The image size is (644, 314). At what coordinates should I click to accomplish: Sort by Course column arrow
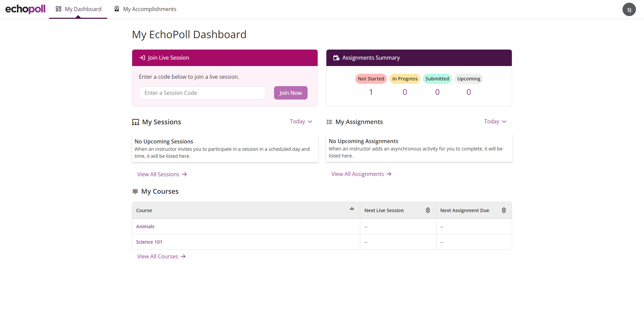pos(352,209)
